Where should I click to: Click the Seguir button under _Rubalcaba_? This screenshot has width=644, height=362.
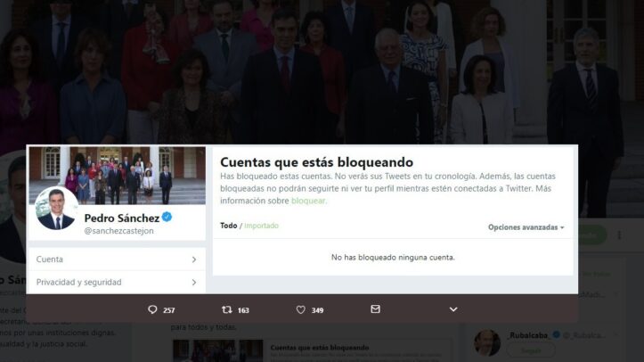[x=531, y=350]
